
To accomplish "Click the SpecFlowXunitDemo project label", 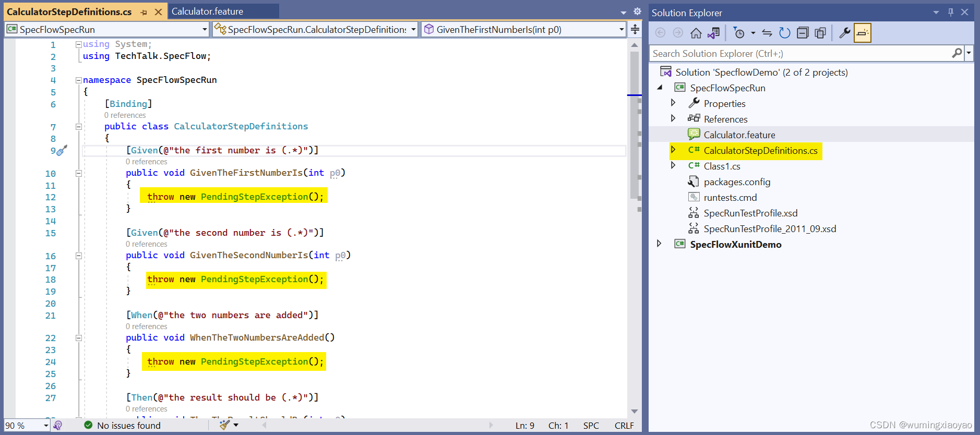I will point(736,245).
